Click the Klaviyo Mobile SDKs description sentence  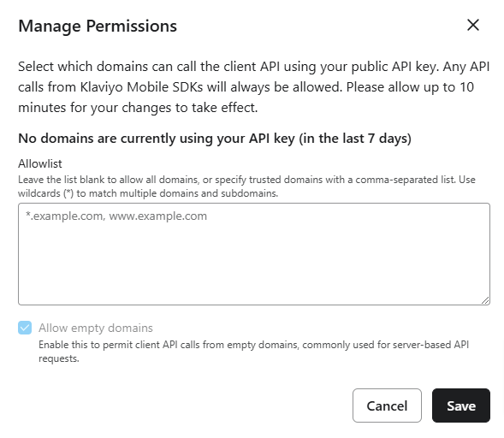point(180,86)
